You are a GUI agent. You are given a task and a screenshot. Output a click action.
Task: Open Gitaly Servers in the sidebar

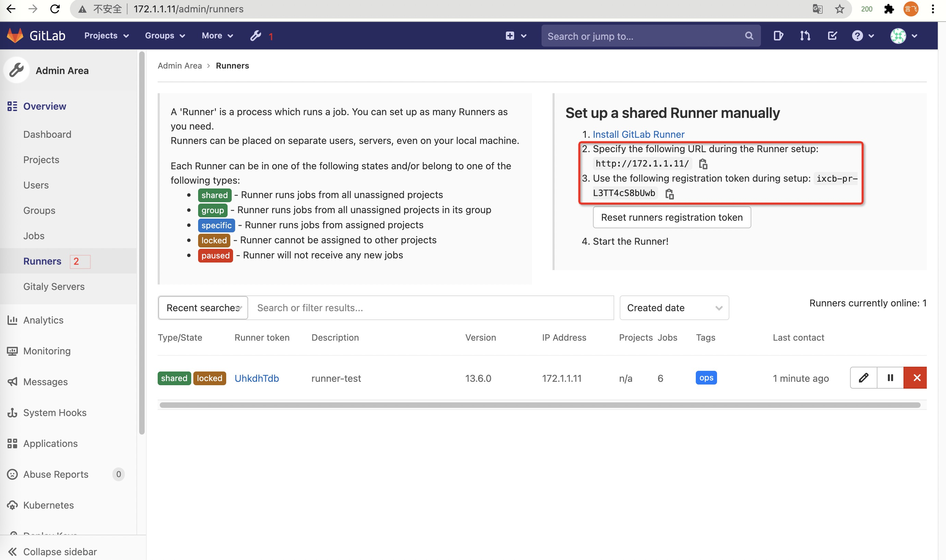click(54, 287)
